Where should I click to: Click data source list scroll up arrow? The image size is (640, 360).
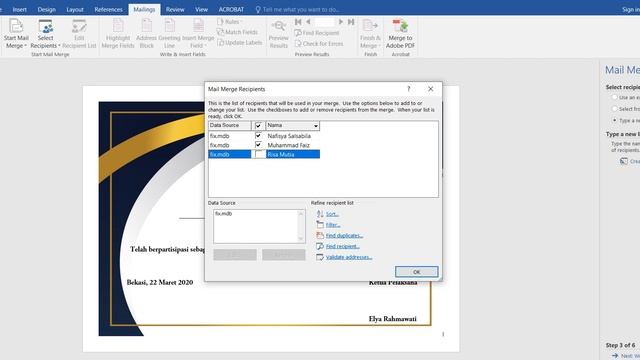[301, 213]
